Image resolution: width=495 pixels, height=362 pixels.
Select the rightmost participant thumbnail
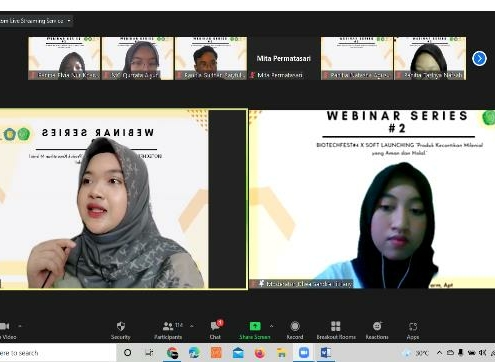click(430, 58)
